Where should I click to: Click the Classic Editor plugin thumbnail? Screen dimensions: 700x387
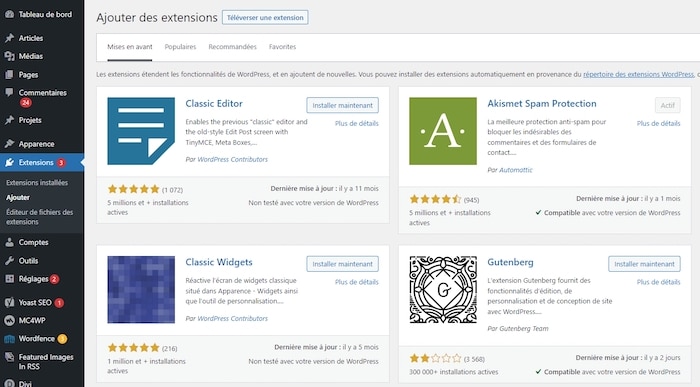[141, 131]
